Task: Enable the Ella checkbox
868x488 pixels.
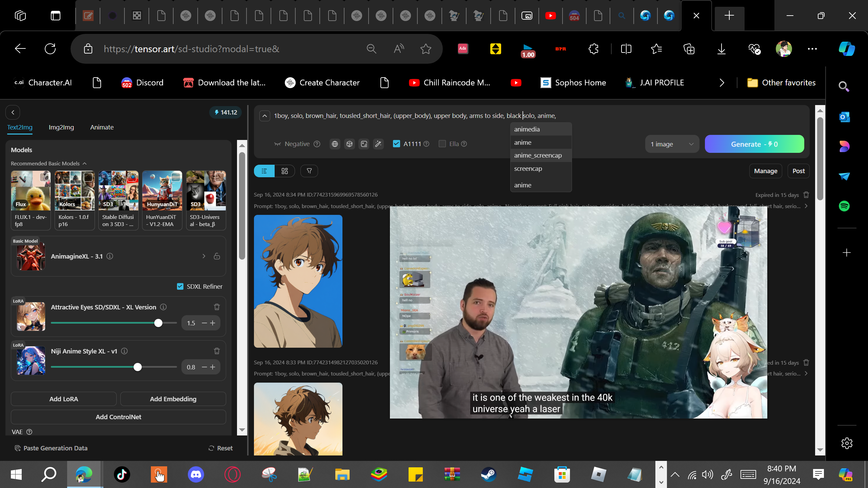Action: (442, 144)
